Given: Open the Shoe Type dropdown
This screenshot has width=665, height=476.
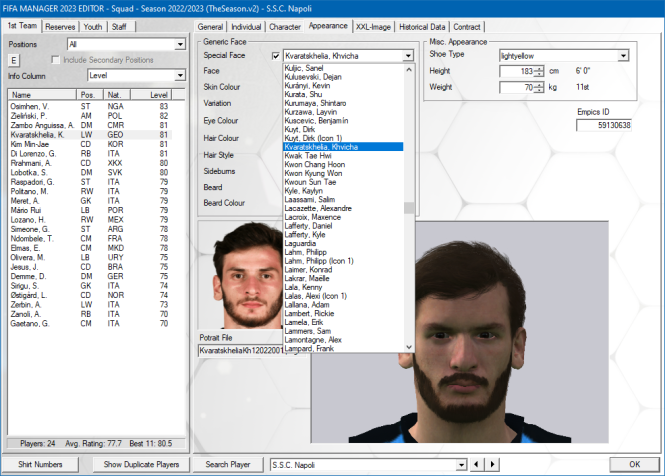Looking at the screenshot, I should 623,56.
